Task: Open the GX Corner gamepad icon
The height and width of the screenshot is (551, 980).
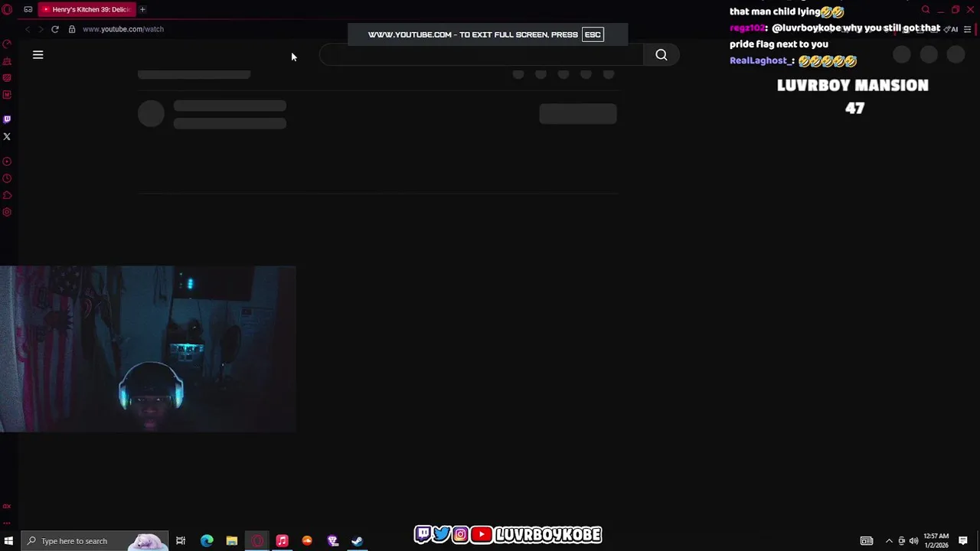Action: tap(28, 9)
